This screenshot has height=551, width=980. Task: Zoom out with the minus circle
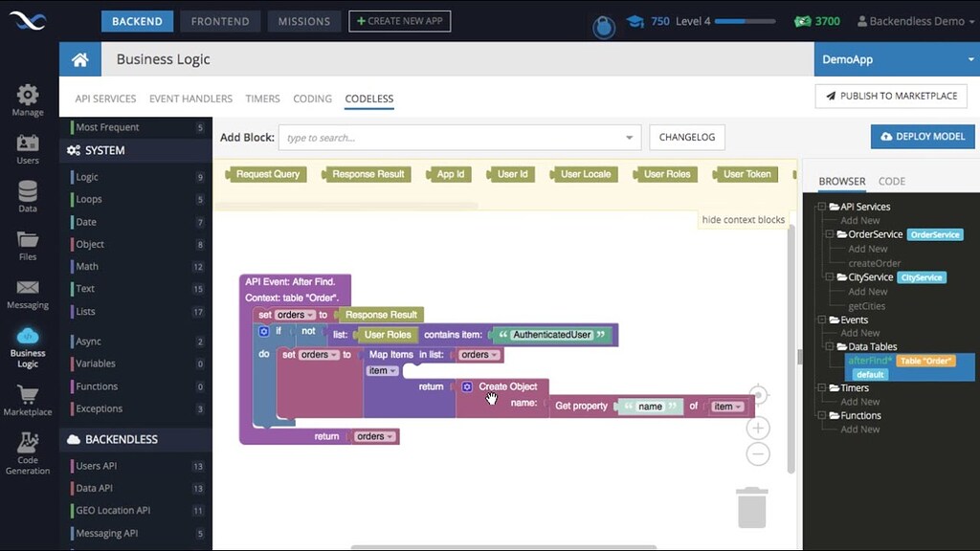pyautogui.click(x=758, y=454)
